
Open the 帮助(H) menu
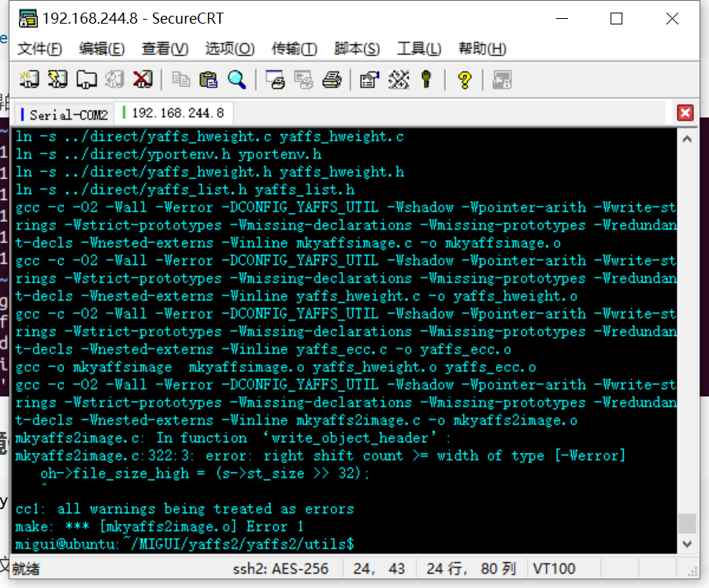(x=482, y=48)
